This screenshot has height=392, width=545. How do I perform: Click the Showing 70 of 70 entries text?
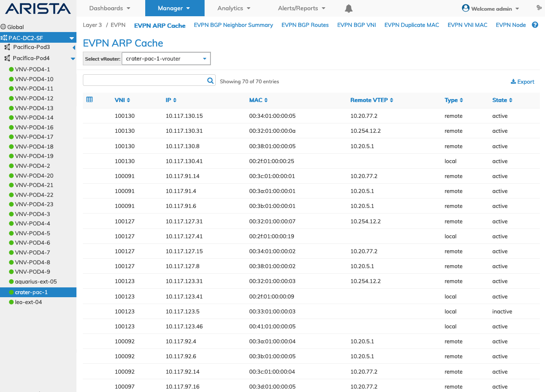tap(249, 82)
